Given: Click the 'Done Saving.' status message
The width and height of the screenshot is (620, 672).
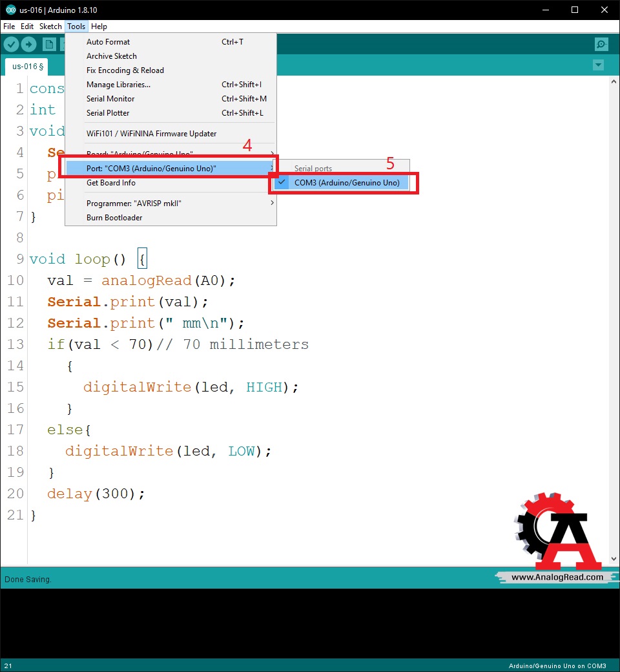Looking at the screenshot, I should pos(28,580).
